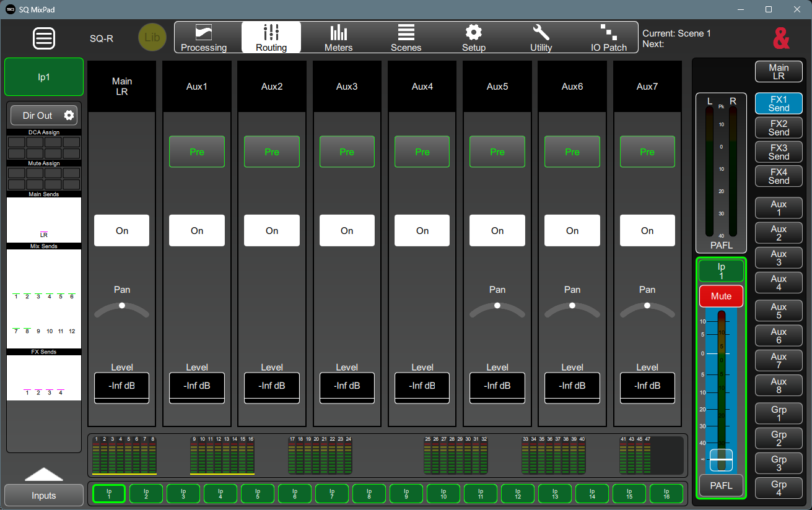Expand the Inputs layer up arrow
The height and width of the screenshot is (510, 812).
44,474
